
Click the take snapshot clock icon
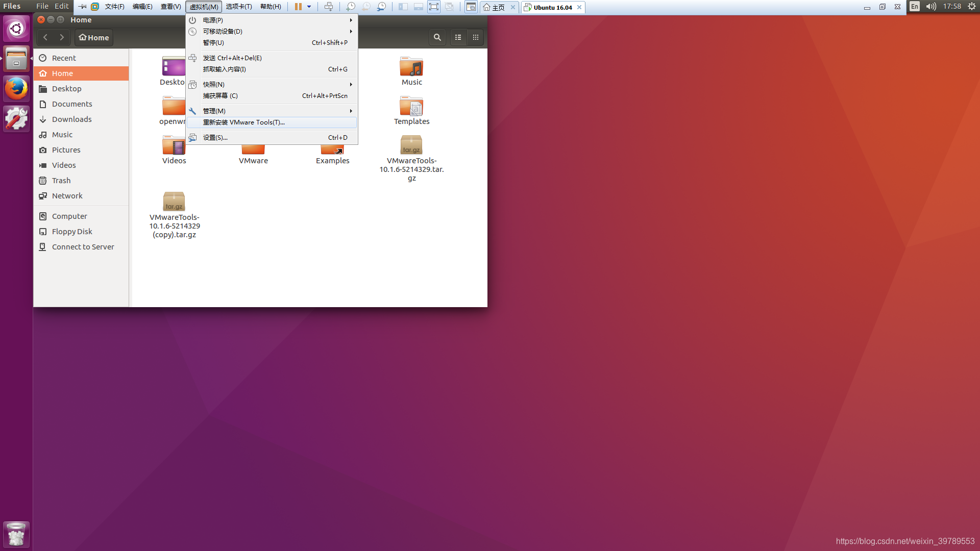[351, 7]
